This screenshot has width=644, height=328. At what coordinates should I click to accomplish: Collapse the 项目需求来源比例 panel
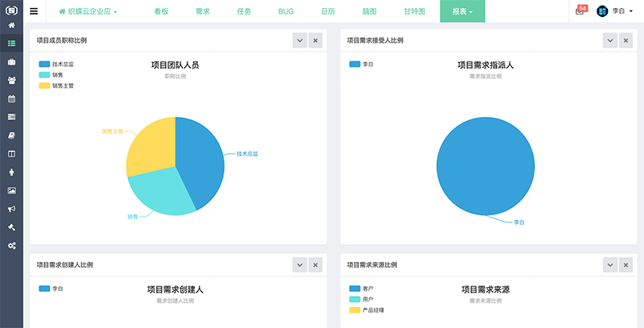[x=610, y=264]
